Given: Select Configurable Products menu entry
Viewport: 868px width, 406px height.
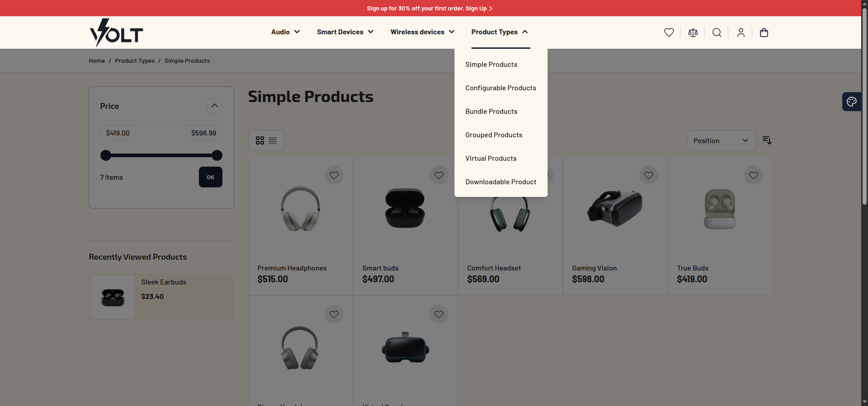Looking at the screenshot, I should (501, 88).
